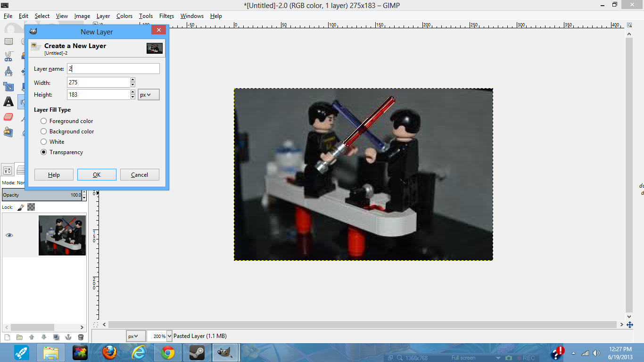Open the Filters menu

pos(166,16)
